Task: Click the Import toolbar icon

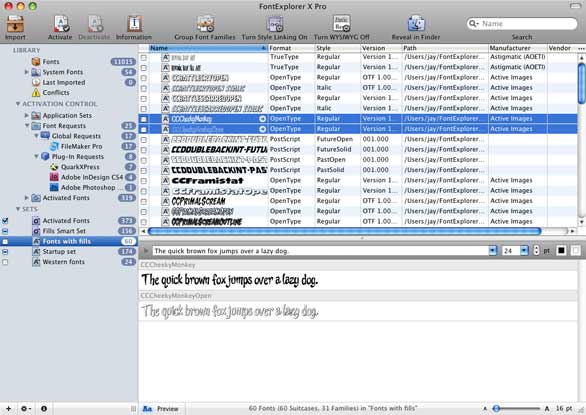Action: tap(15, 24)
